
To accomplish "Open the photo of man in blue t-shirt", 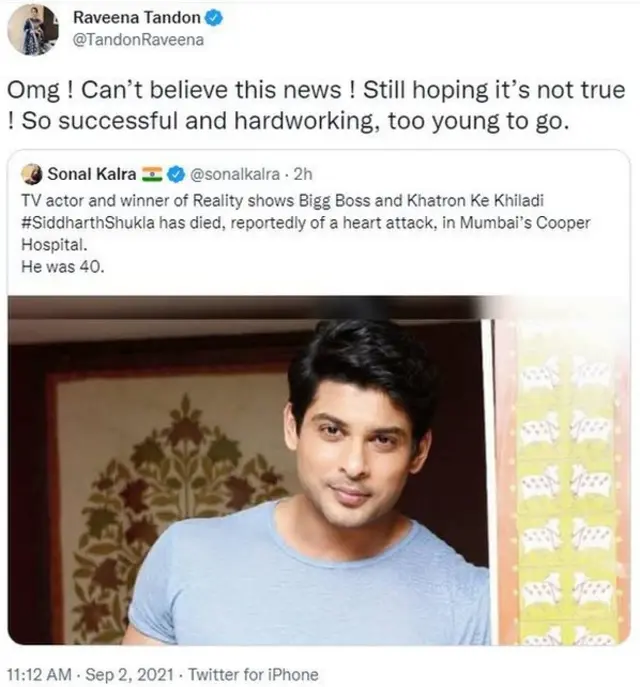I will (x=319, y=470).
